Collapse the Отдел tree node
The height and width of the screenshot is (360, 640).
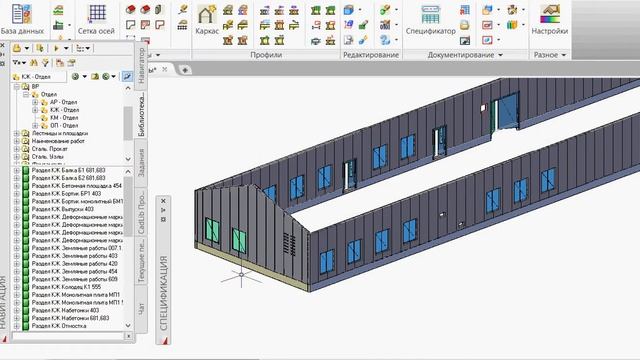coord(26,94)
